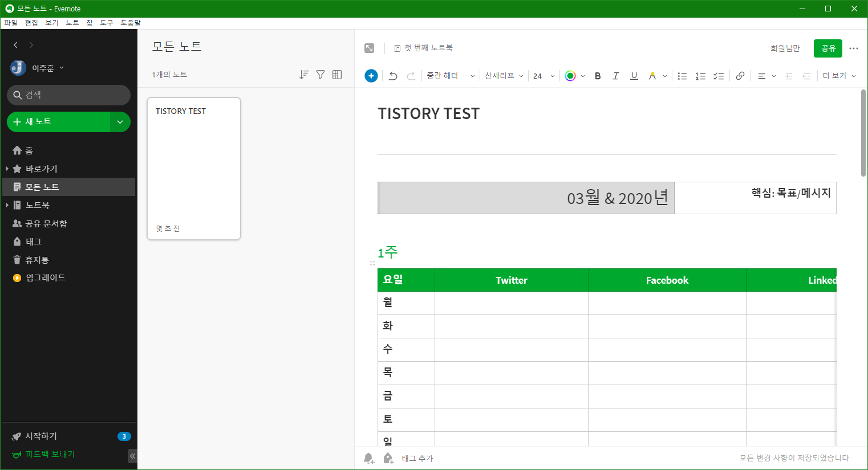
Task: Open the 노트 menu
Action: click(x=72, y=23)
